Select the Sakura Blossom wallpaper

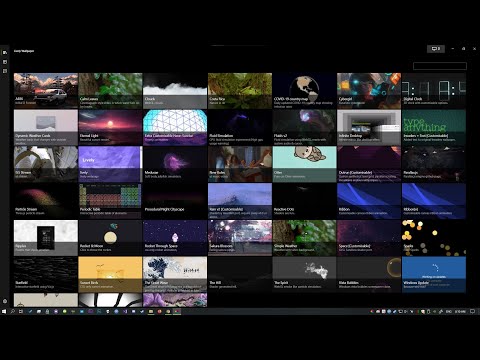coord(240,238)
